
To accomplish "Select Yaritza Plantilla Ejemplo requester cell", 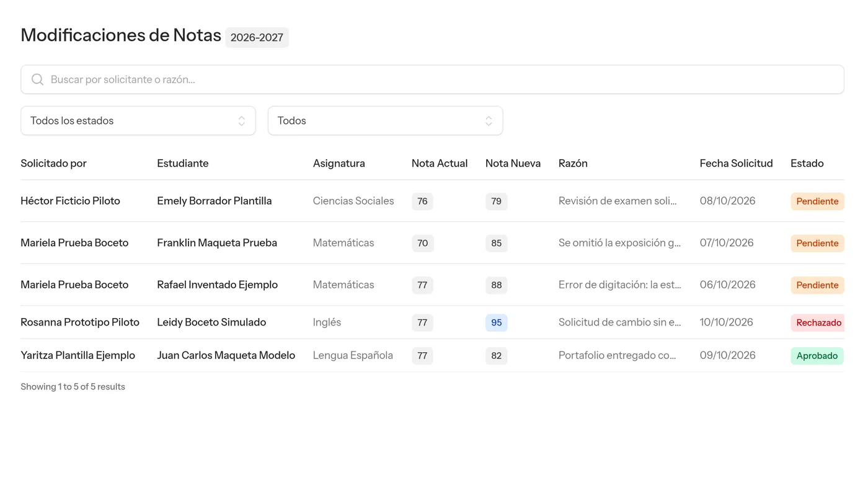I will tap(77, 355).
